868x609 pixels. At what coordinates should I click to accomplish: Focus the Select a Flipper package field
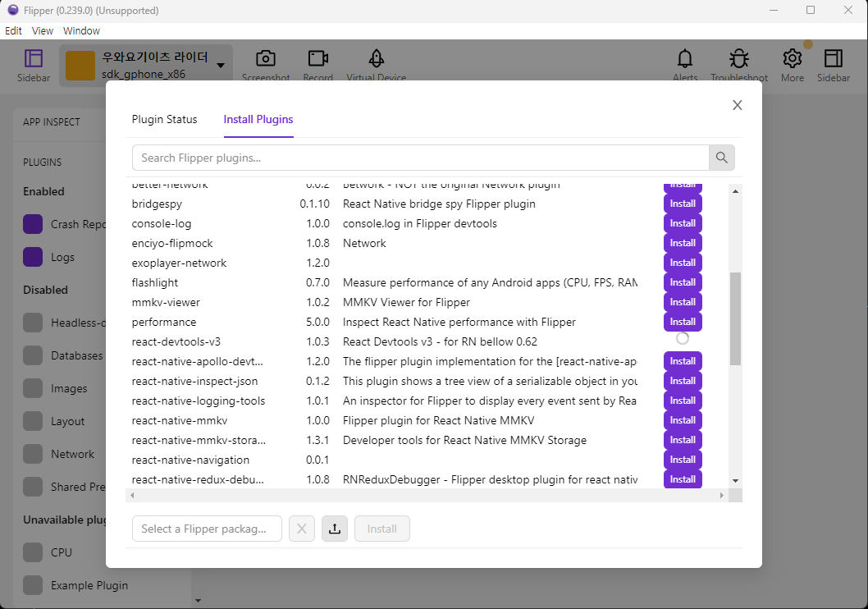pos(207,529)
